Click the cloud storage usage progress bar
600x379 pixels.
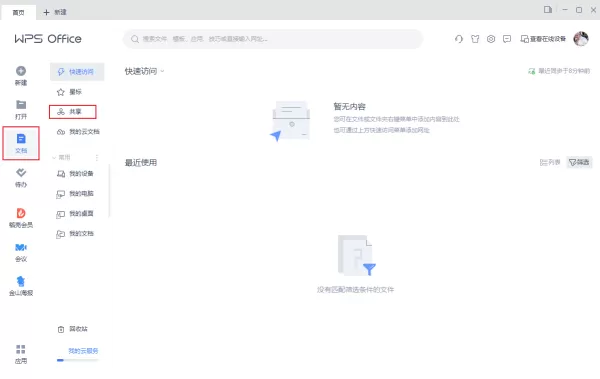pos(78,360)
